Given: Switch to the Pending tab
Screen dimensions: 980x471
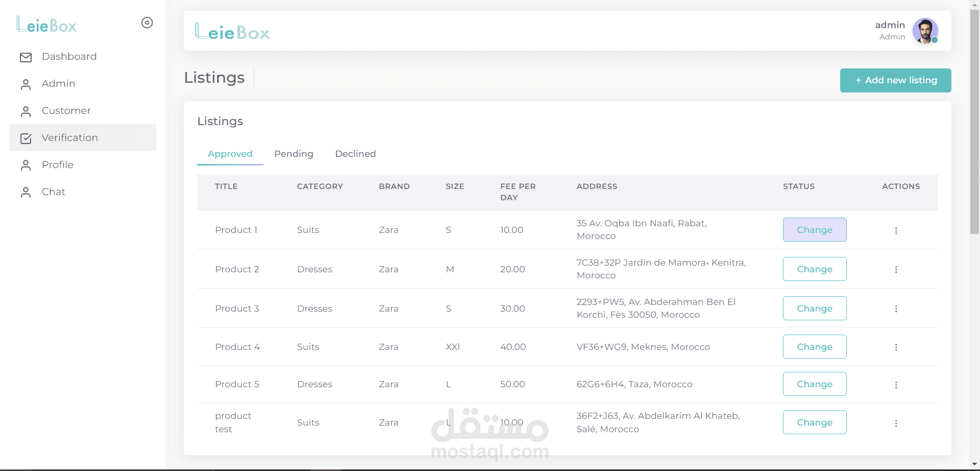Looking at the screenshot, I should click(293, 154).
